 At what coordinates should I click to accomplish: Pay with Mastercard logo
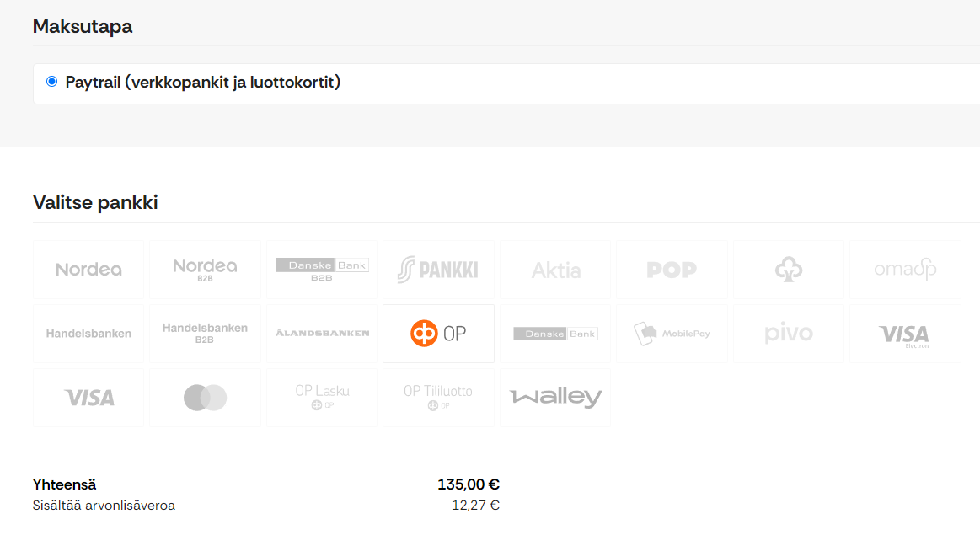205,398
